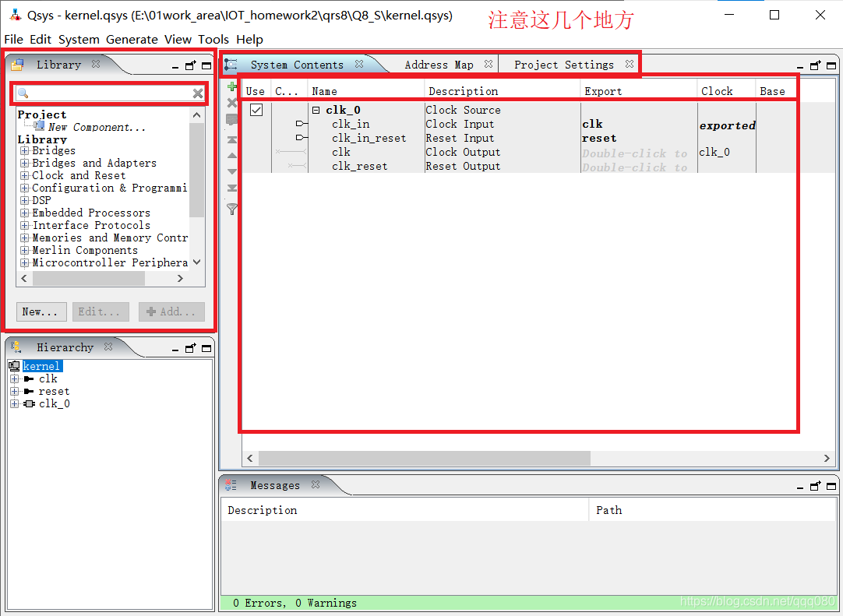Expand Merlin Components category
This screenshot has height=616, width=843.
25,250
